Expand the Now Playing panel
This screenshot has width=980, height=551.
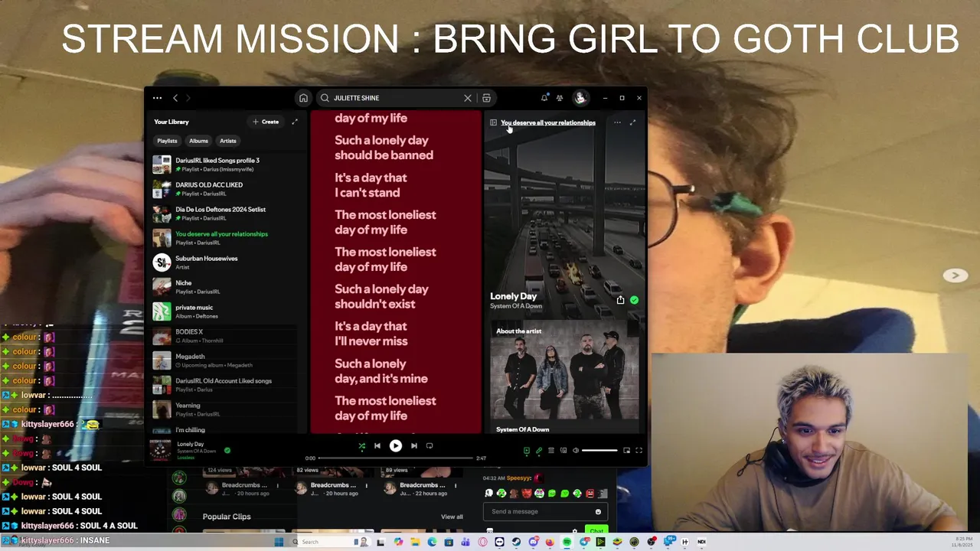632,122
